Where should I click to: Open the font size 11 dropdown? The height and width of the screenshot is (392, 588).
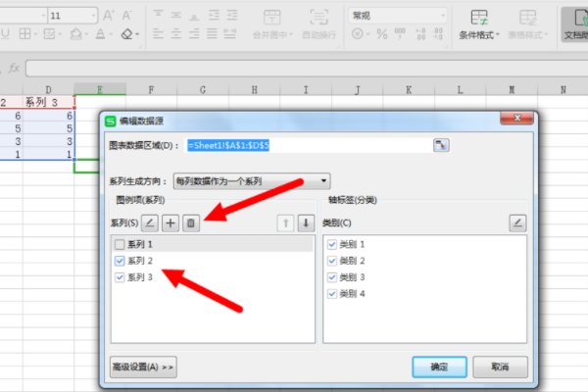click(x=93, y=16)
